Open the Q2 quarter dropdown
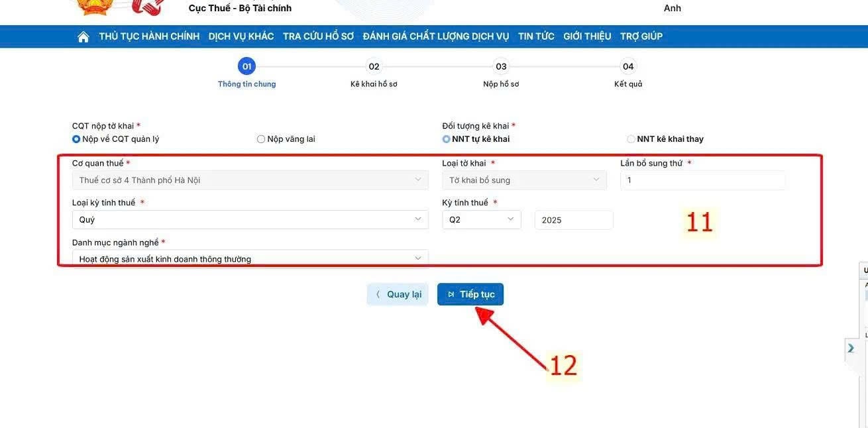The height and width of the screenshot is (428, 868). tap(482, 220)
